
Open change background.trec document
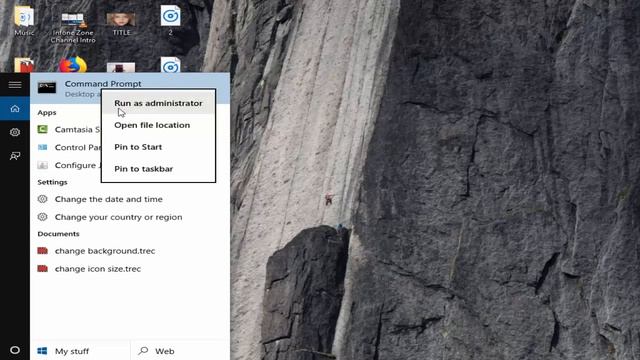(x=130, y=251)
